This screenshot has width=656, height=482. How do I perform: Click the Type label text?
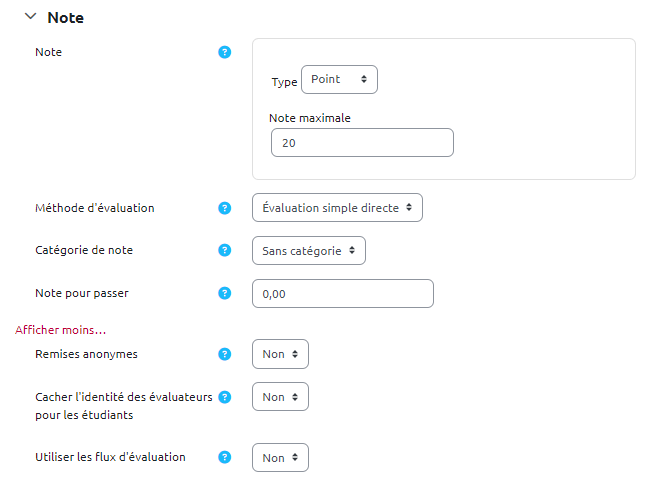(284, 81)
